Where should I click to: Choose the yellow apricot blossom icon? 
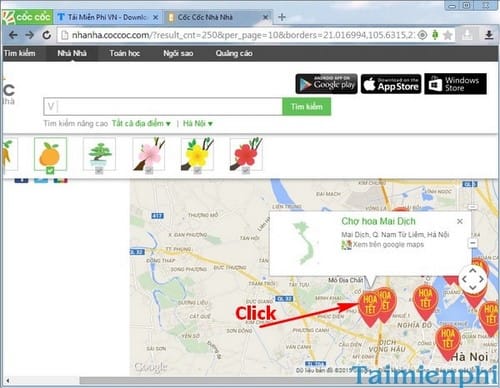point(197,154)
